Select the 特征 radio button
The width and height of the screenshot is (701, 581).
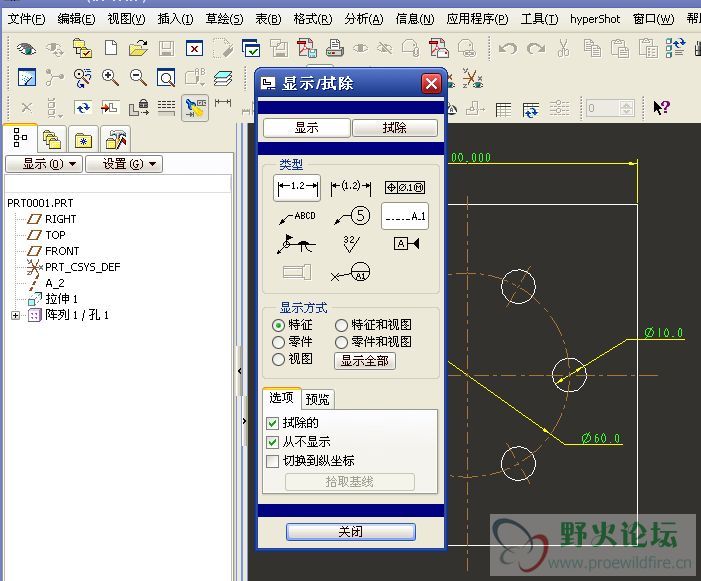(x=278, y=325)
